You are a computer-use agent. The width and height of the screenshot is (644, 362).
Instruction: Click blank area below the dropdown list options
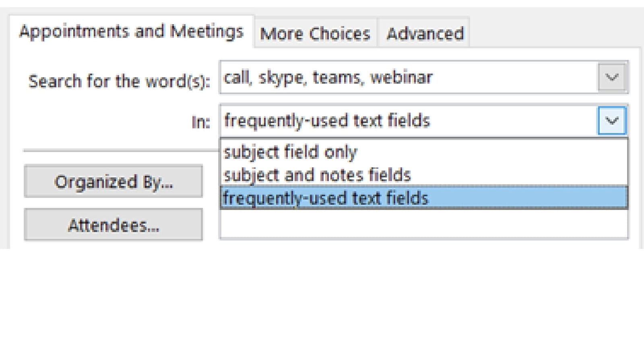(423, 224)
